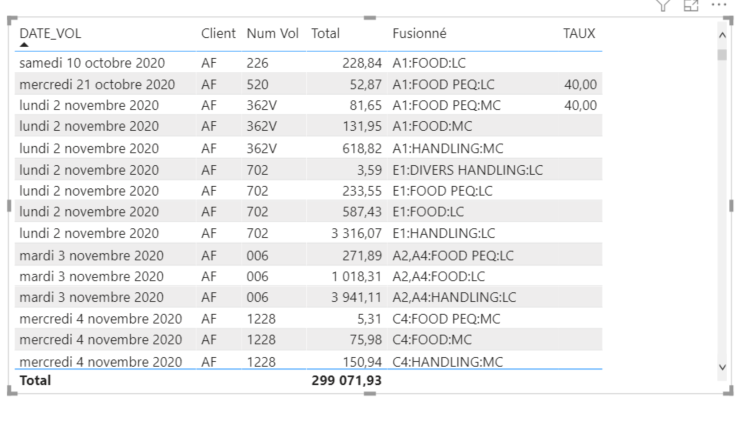This screenshot has width=751, height=432.
Task: Click Total value 5,31
Action: coord(369,319)
